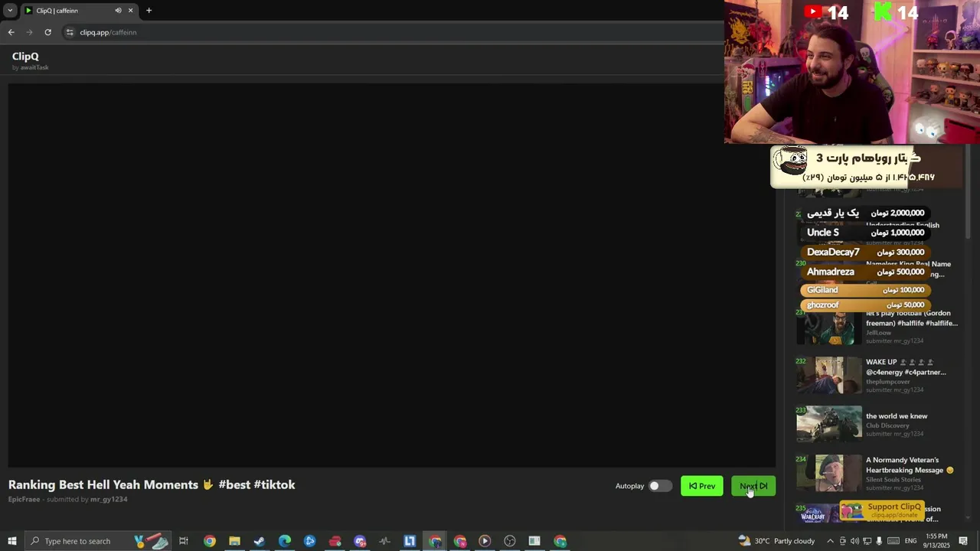Click the black video player area

coord(391,274)
